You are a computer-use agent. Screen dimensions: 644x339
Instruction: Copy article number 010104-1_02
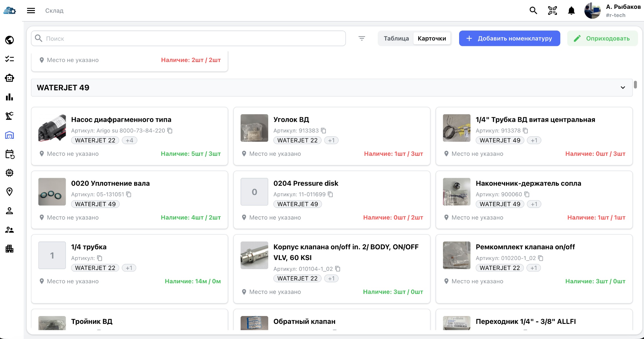[338, 269]
